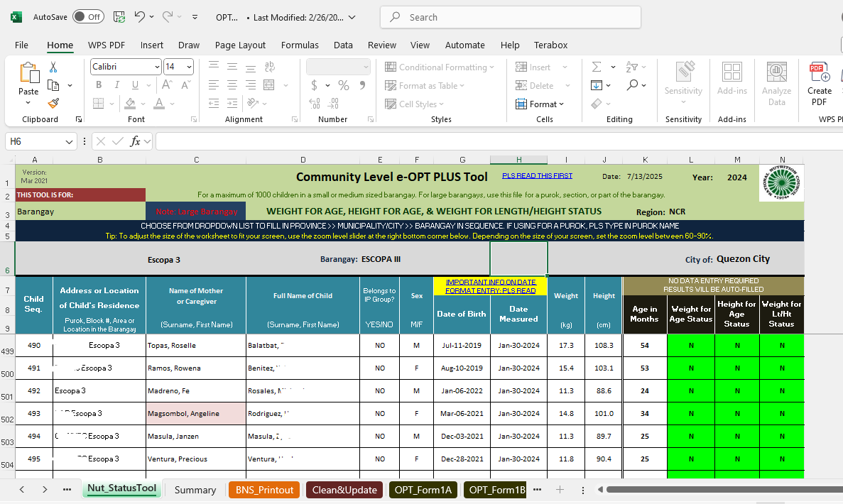Open the Font dialog launcher
This screenshot has width=843, height=504.
[x=194, y=119]
